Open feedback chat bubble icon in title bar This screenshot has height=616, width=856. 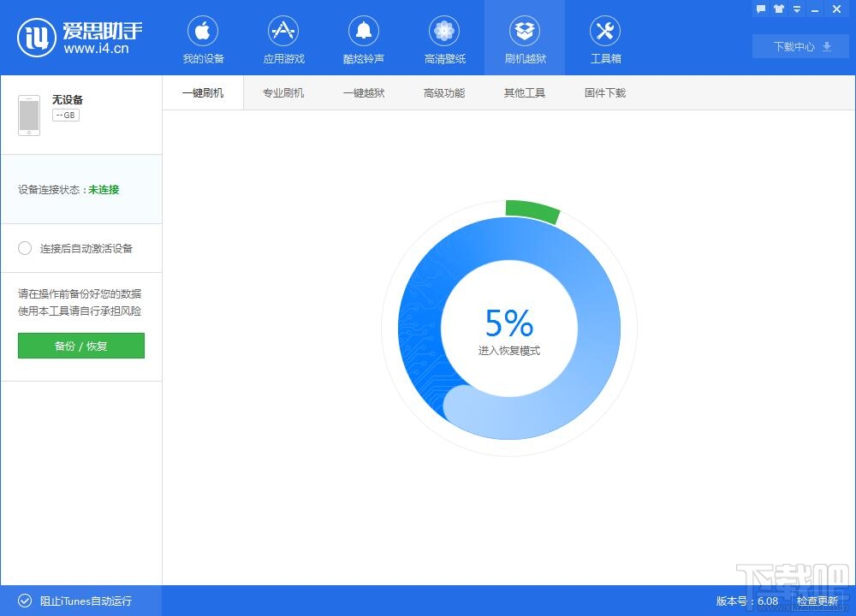click(761, 9)
